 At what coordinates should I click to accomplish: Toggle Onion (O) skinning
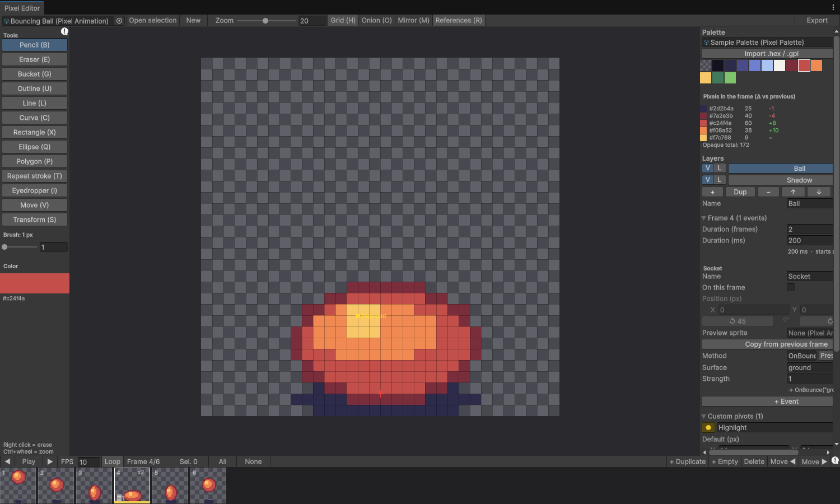click(x=376, y=20)
